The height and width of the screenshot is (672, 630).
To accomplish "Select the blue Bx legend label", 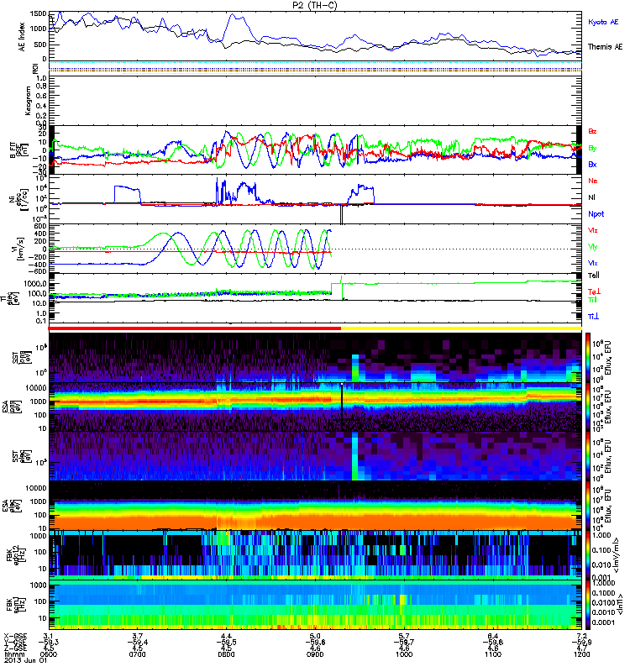I will 592,164.
